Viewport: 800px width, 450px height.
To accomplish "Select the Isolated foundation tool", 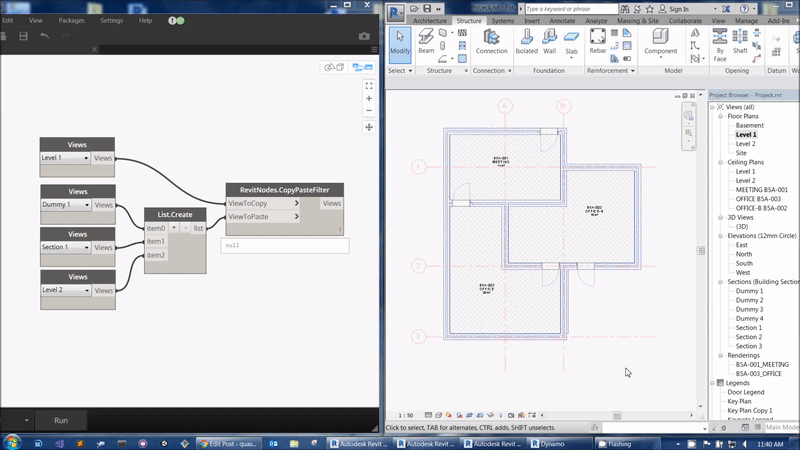I will [x=526, y=41].
